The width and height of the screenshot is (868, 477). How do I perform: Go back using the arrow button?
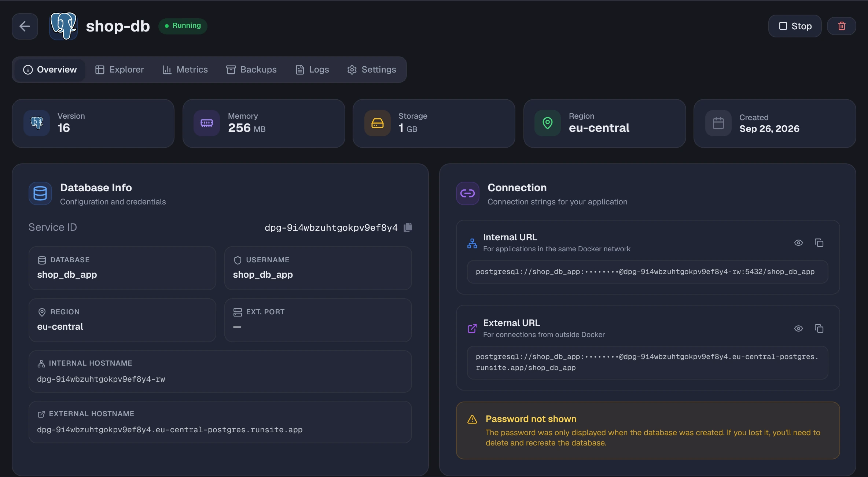point(25,26)
